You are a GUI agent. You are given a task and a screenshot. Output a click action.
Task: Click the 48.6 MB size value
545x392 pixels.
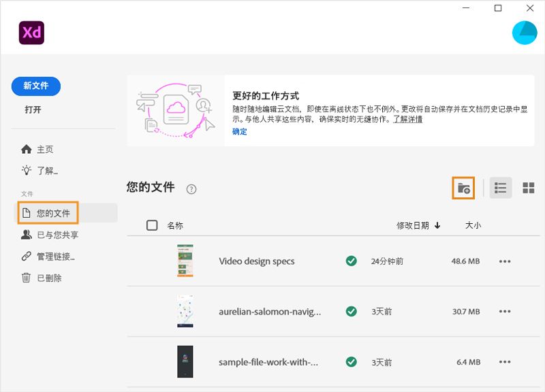click(466, 261)
